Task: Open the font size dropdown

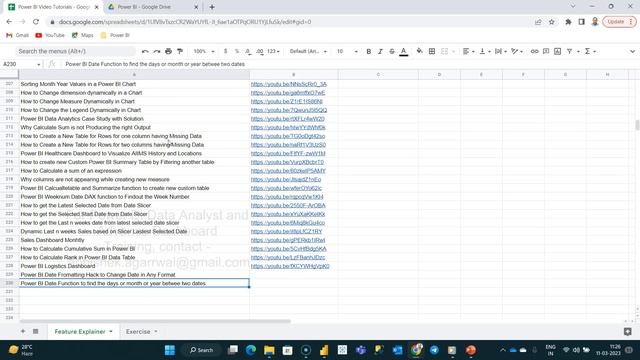Action: (x=347, y=51)
